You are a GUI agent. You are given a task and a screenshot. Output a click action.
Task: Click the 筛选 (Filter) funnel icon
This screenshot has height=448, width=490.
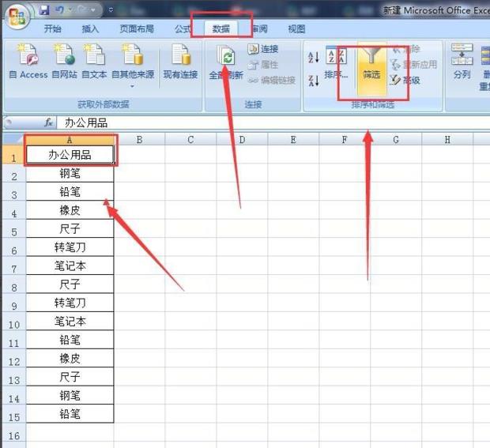(x=371, y=61)
